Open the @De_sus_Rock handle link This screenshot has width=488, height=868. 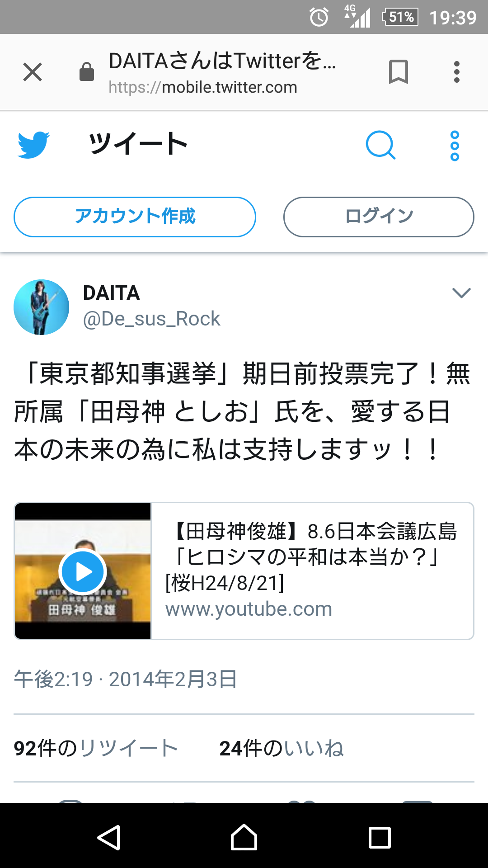[151, 319]
